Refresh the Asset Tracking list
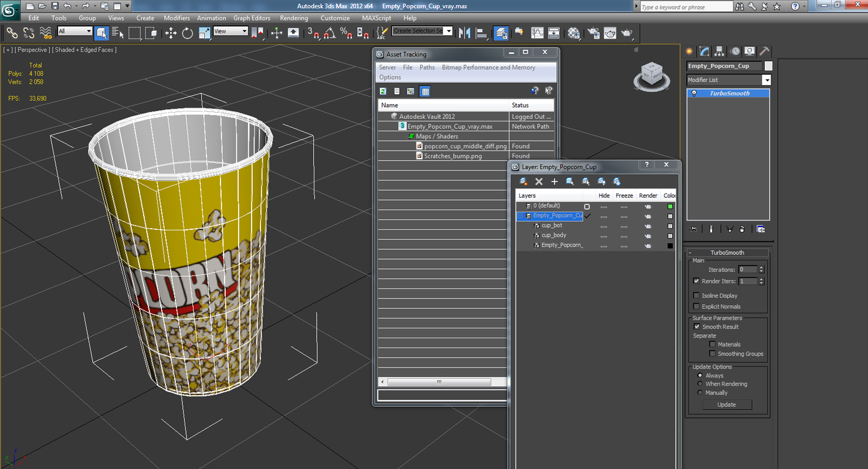 383,91
